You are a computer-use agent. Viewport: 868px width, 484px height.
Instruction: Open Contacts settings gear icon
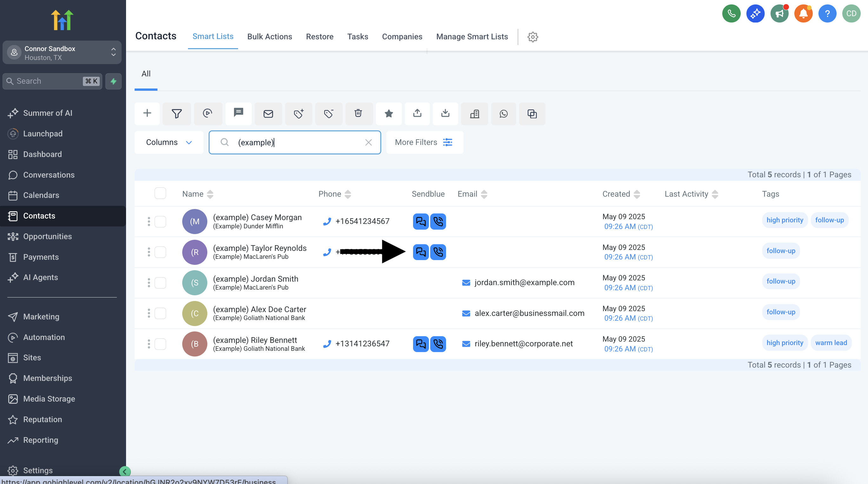click(x=533, y=37)
